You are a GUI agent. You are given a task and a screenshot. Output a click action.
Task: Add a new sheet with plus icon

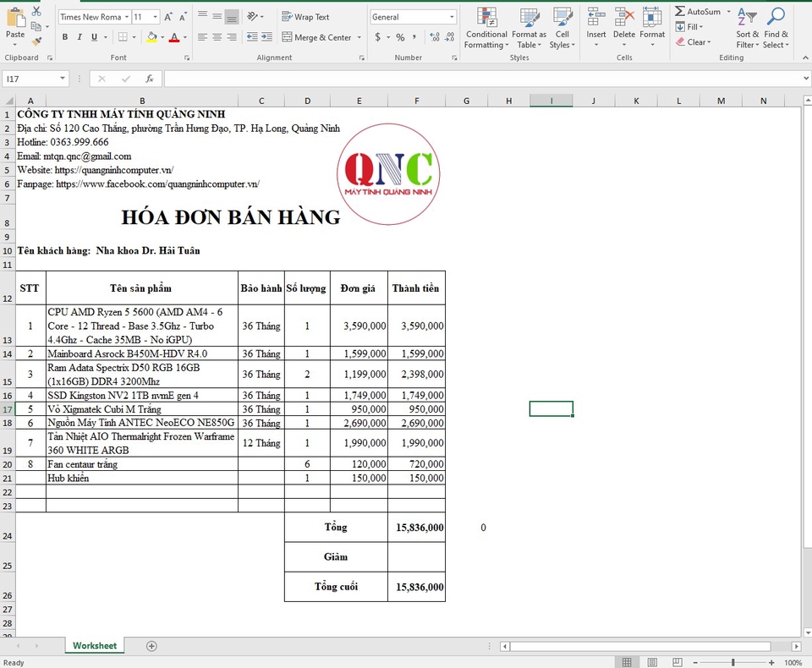(151, 646)
